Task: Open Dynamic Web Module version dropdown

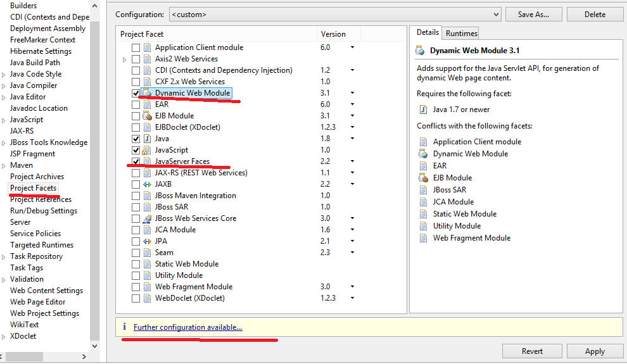Action: [352, 92]
